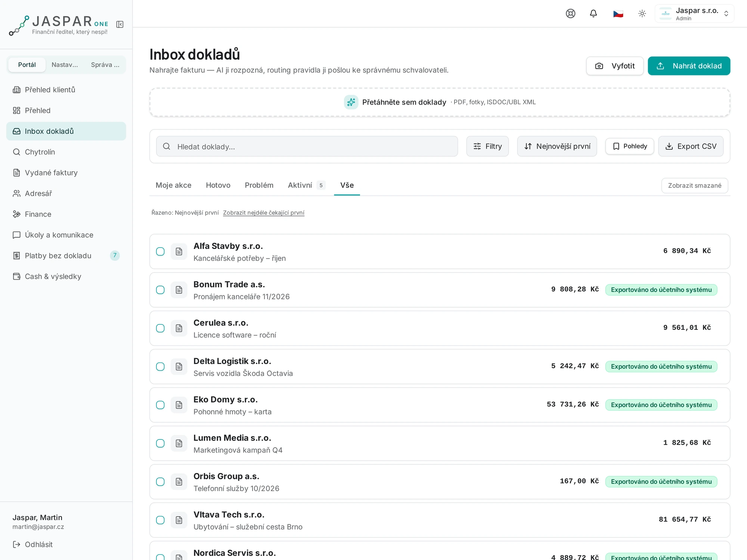
Task: Click Přetáhněte sem doklady drop zone
Action: 440,102
